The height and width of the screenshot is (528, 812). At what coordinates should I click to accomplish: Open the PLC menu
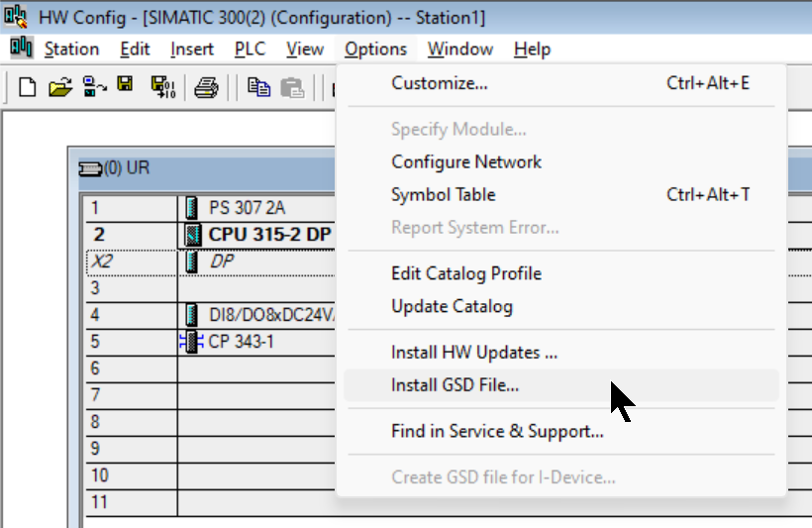pos(251,50)
